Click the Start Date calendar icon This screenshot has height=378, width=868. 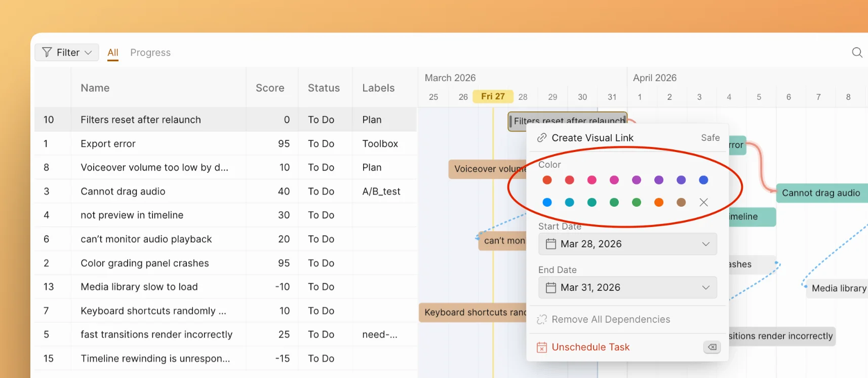coord(550,244)
